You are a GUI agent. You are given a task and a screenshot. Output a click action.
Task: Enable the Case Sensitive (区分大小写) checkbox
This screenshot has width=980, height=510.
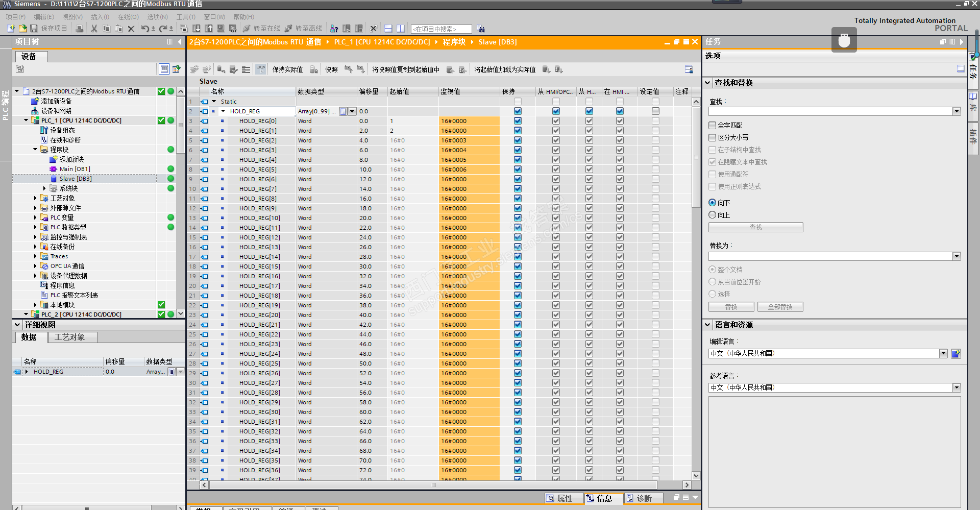pyautogui.click(x=713, y=137)
